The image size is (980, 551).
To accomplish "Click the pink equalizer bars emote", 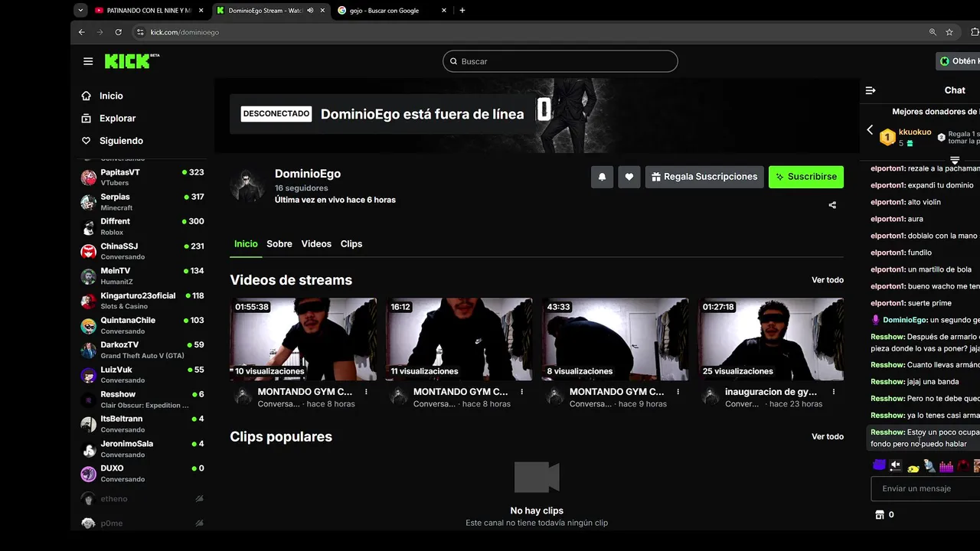I will tap(946, 466).
